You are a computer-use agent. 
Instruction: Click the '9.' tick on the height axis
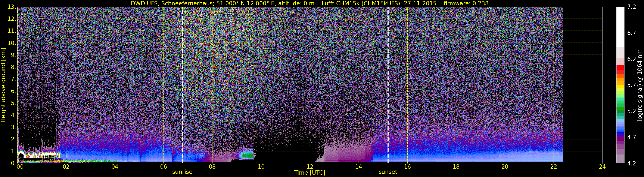tap(13, 55)
